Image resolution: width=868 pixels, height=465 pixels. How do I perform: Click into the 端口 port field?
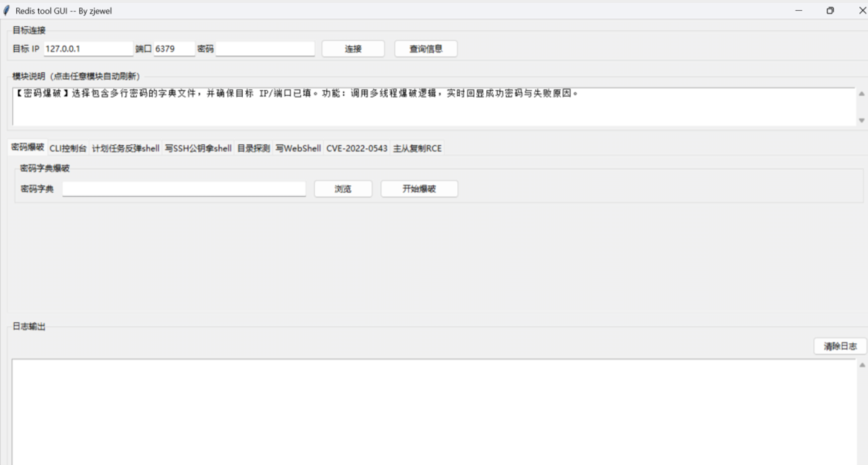click(x=174, y=49)
